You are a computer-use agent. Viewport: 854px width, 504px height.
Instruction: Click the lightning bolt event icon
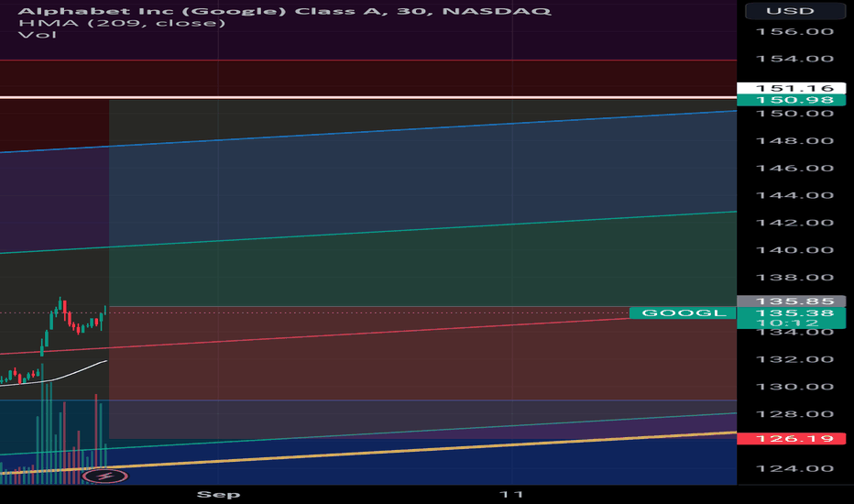coord(105,477)
